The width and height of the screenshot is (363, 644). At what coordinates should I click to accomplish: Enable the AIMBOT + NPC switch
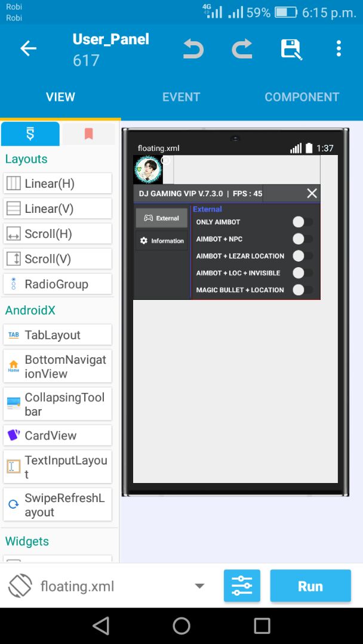(x=303, y=239)
